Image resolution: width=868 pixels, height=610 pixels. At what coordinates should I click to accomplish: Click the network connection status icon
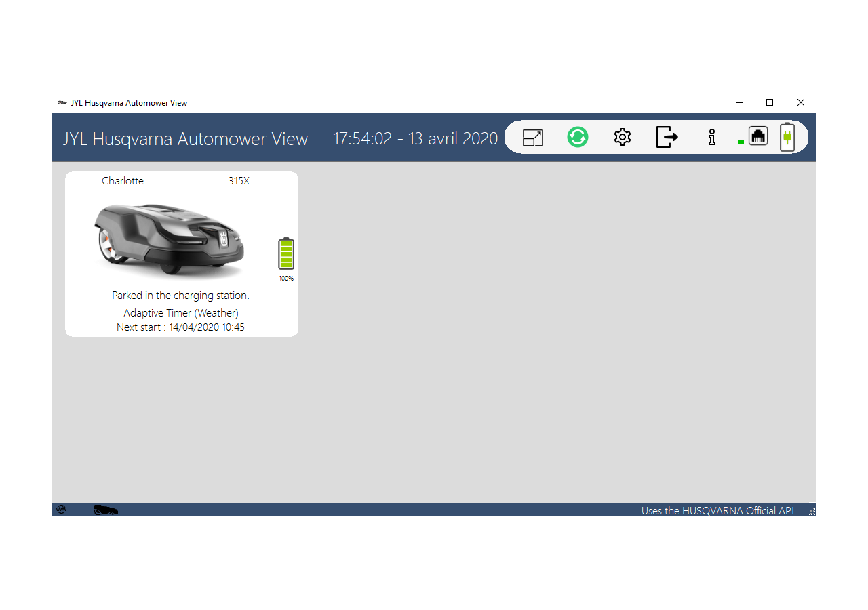click(x=757, y=136)
